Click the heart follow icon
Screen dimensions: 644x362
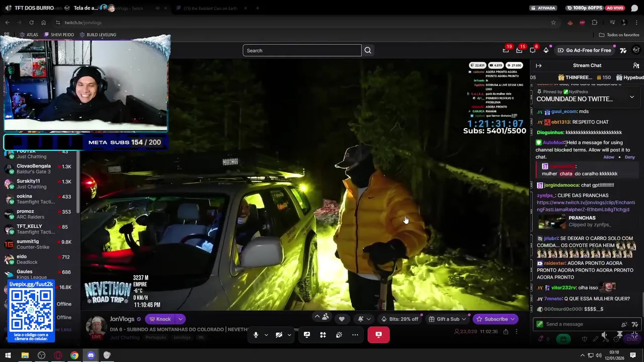[342, 319]
